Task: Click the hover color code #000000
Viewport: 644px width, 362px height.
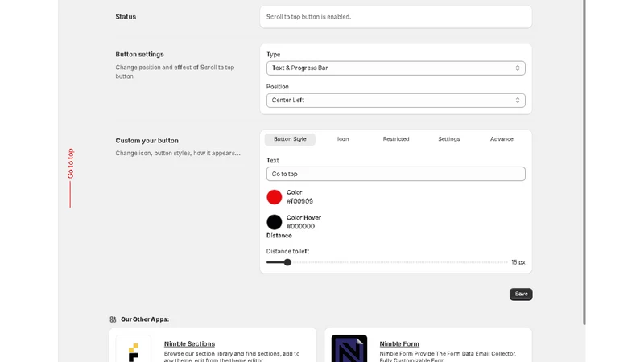Action: (300, 227)
